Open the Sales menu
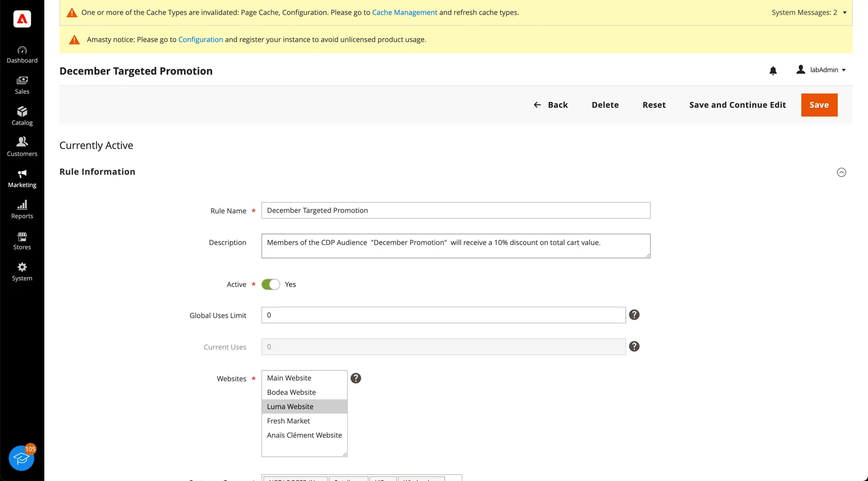This screenshot has width=868, height=481. (x=22, y=85)
